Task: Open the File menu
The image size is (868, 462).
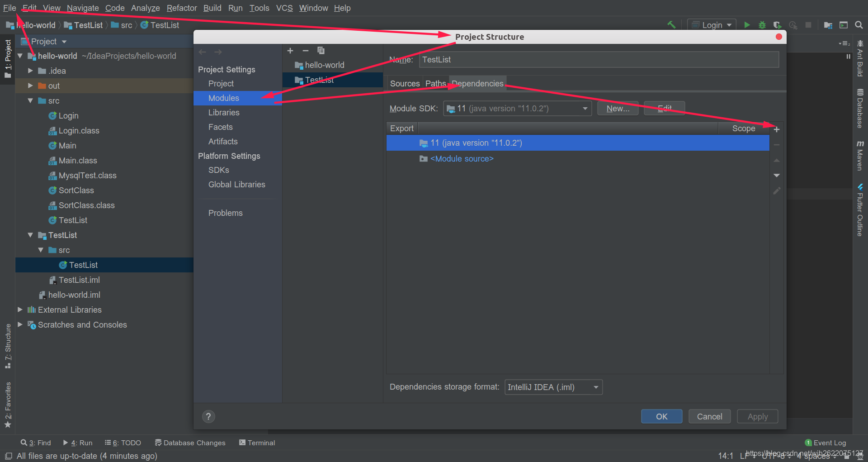Action: (x=9, y=8)
